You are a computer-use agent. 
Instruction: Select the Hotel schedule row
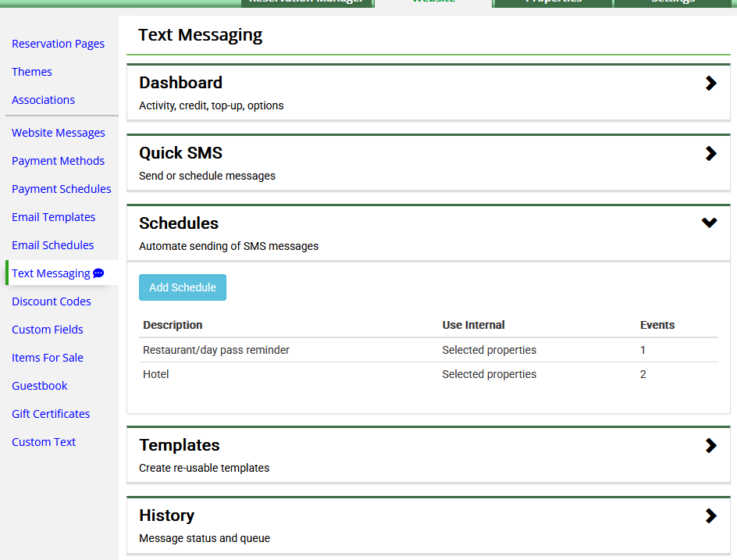(x=156, y=374)
